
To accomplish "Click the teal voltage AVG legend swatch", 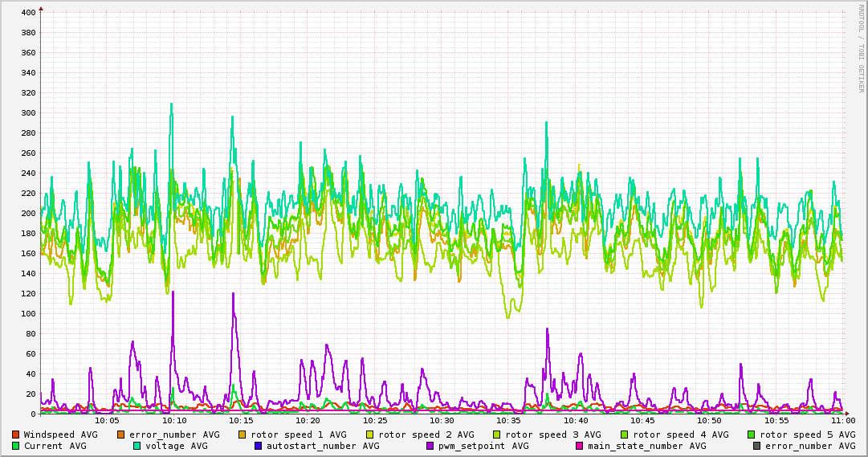I will tap(137, 446).
